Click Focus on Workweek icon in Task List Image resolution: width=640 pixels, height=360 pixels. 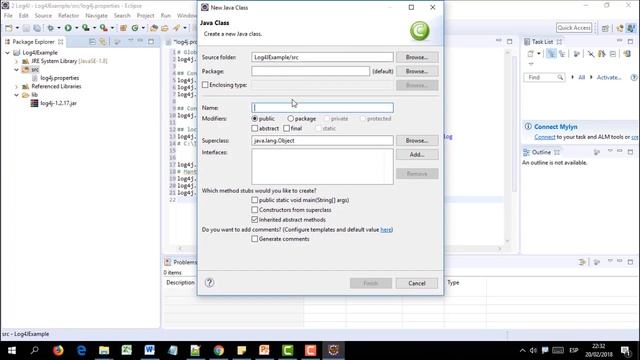click(577, 53)
